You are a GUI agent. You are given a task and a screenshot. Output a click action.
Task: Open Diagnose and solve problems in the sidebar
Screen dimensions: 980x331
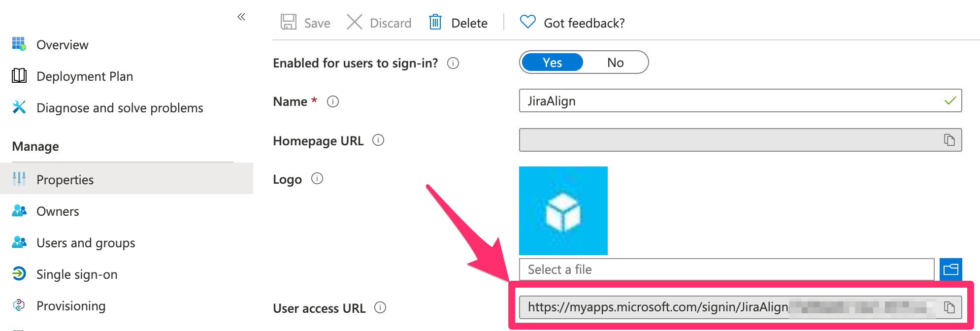120,108
